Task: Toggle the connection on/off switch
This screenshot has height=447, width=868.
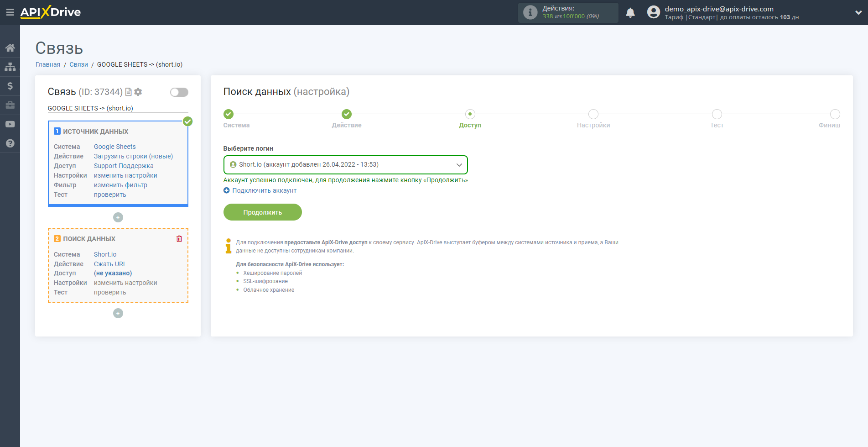Action: point(179,92)
